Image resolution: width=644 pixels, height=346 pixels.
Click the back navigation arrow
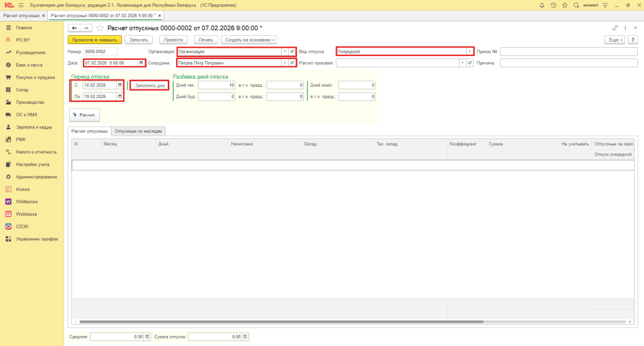click(74, 28)
